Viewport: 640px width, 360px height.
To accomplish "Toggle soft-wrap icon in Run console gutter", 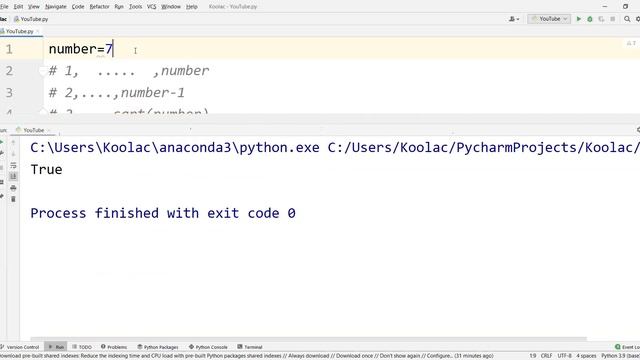I will (x=13, y=165).
